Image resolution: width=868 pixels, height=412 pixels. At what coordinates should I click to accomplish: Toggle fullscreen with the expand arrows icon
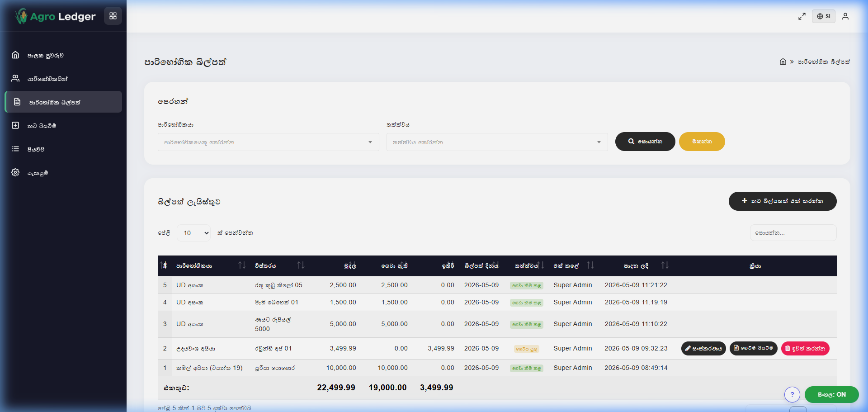pos(802,16)
